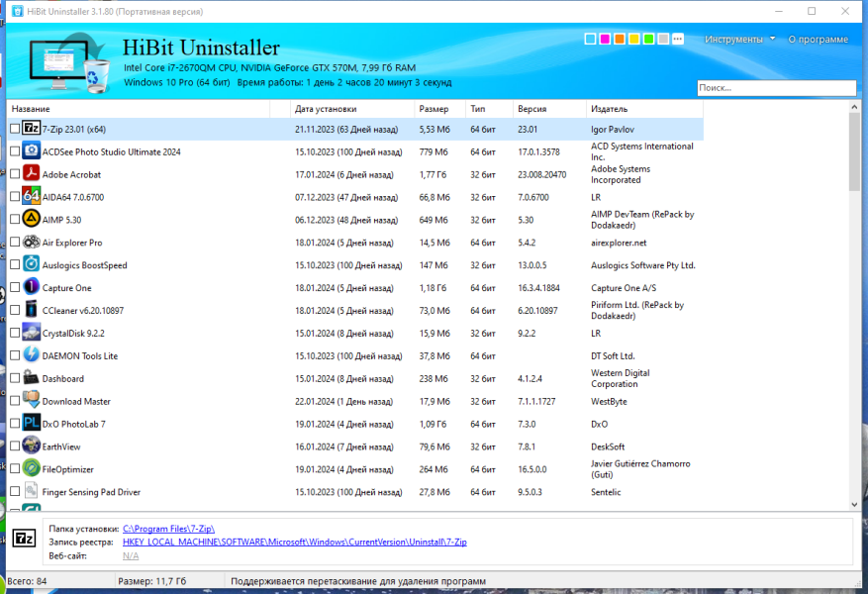Click the CCleaner icon in list
This screenshot has height=594, width=868.
tap(31, 310)
